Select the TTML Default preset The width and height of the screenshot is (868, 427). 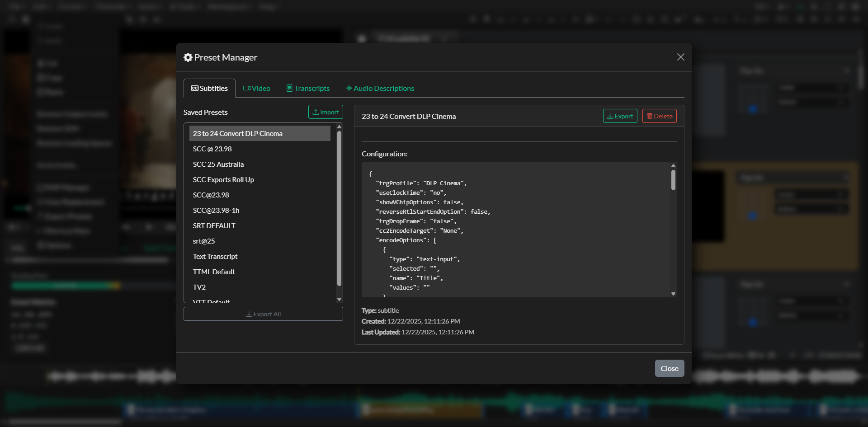pos(260,272)
